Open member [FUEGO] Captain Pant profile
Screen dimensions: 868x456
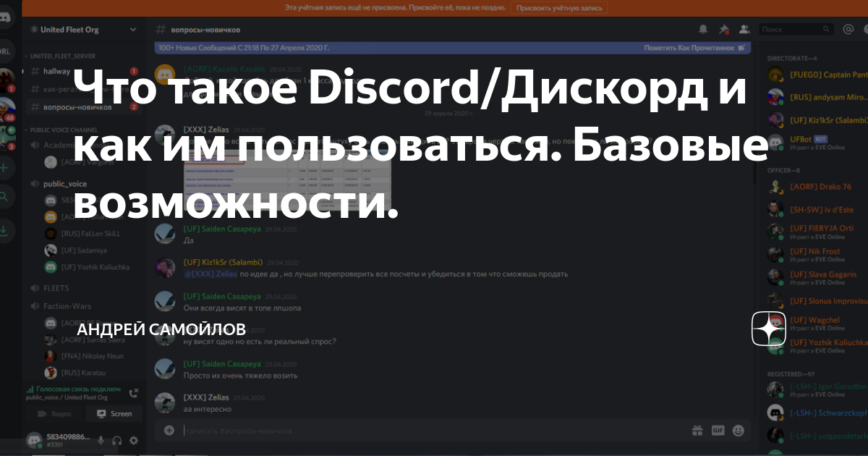(817, 75)
